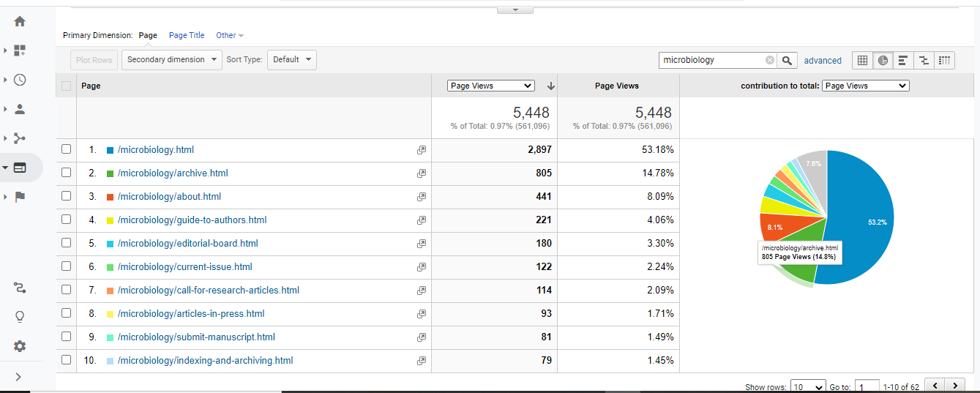Open the Realtime clock icon in sidebar
The width and height of the screenshot is (980, 393).
(20, 80)
